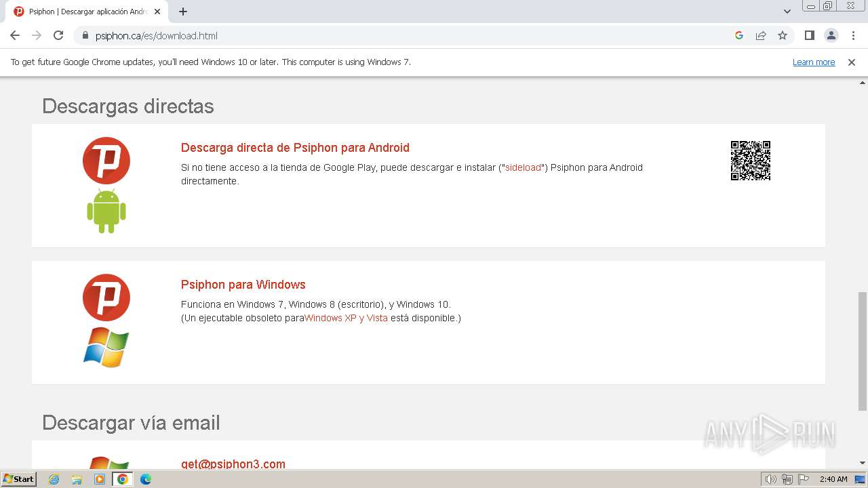The width and height of the screenshot is (868, 488).
Task: Open the Windows Start menu
Action: pos(19,479)
